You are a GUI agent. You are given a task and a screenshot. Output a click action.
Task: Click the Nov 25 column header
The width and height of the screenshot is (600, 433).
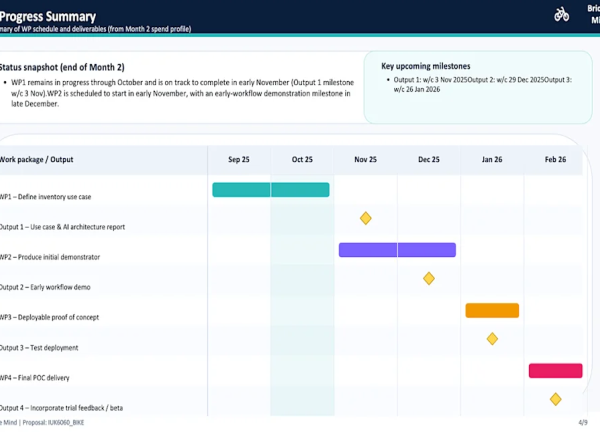366,160
